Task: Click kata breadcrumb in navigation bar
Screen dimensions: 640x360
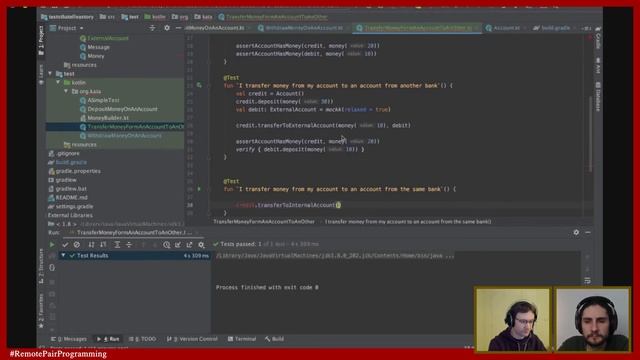Action: [203, 17]
